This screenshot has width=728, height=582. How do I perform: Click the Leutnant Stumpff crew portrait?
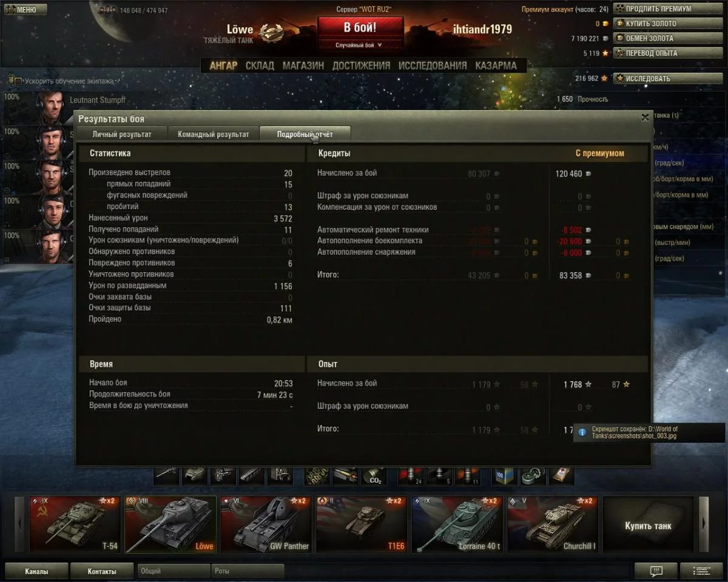[50, 107]
